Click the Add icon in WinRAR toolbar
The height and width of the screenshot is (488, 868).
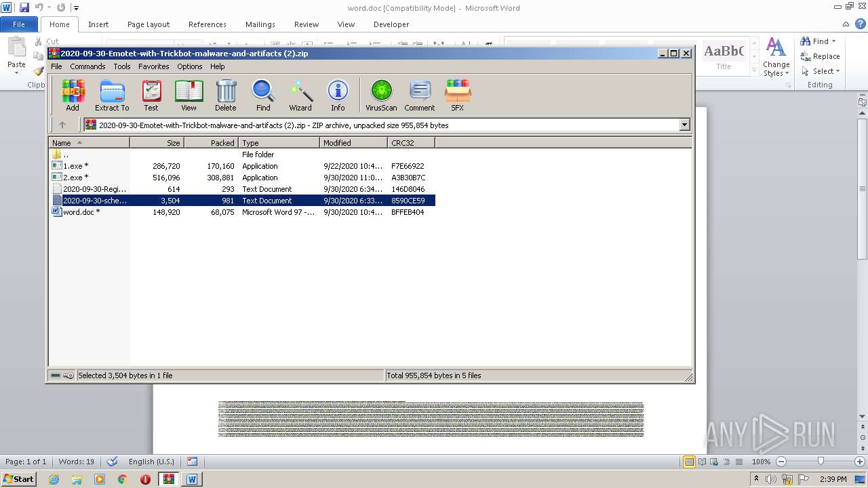(x=73, y=95)
